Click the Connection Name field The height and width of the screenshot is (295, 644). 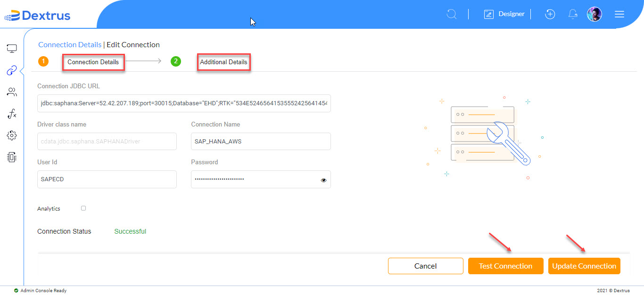pyautogui.click(x=261, y=141)
